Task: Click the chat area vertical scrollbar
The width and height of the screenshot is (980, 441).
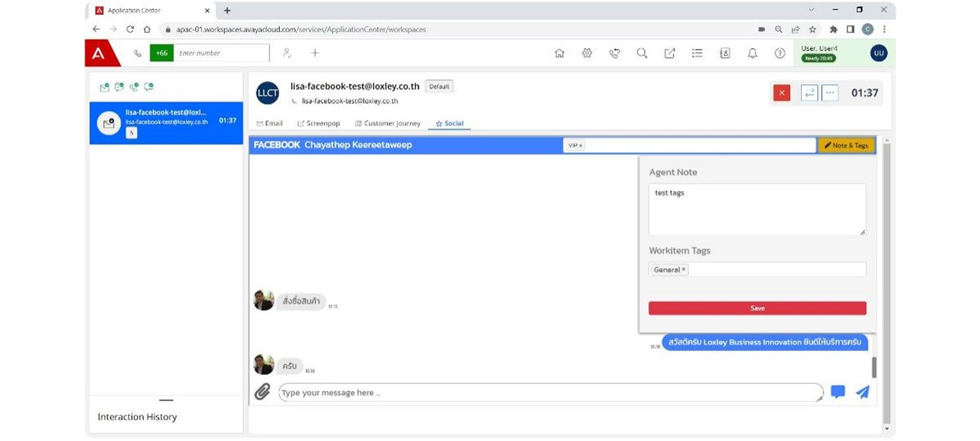Action: [x=874, y=367]
